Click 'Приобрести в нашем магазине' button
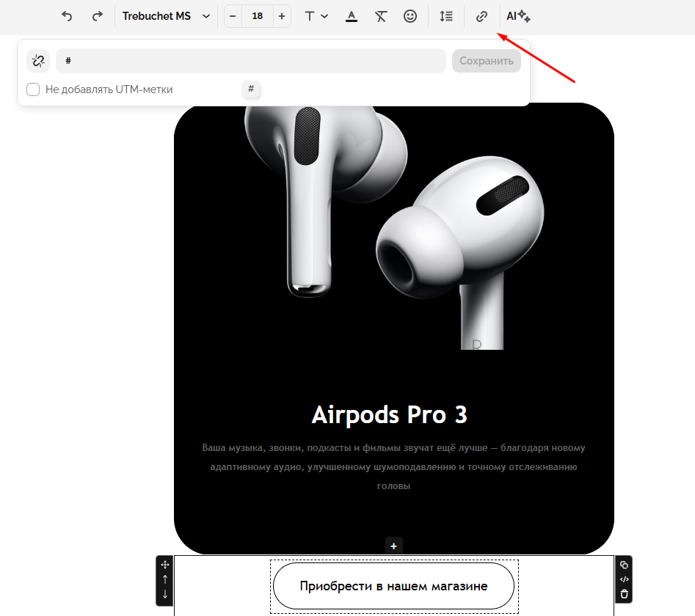 393,586
